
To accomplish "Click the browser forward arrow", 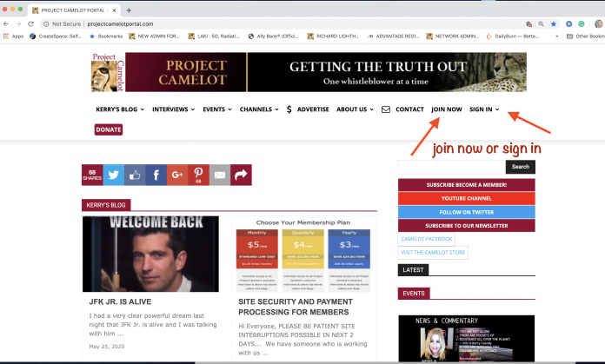I will tap(18, 24).
